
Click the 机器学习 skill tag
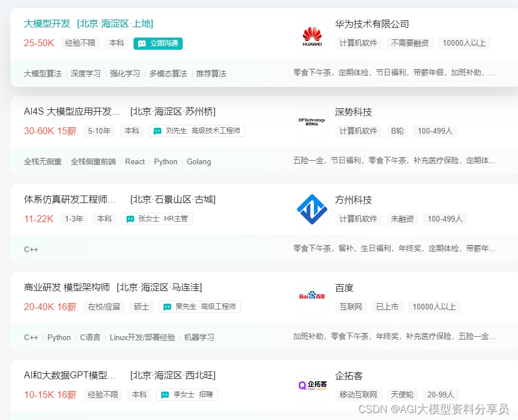199,338
